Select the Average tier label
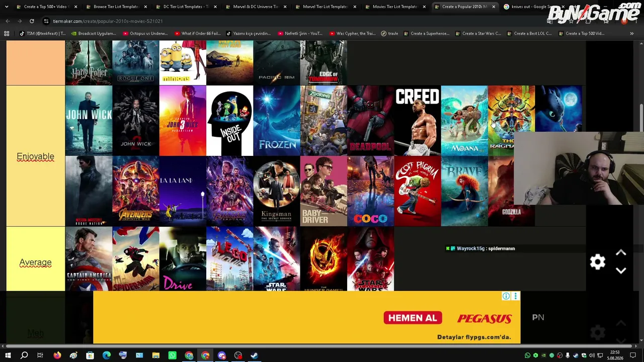644x362 pixels. coord(35,262)
